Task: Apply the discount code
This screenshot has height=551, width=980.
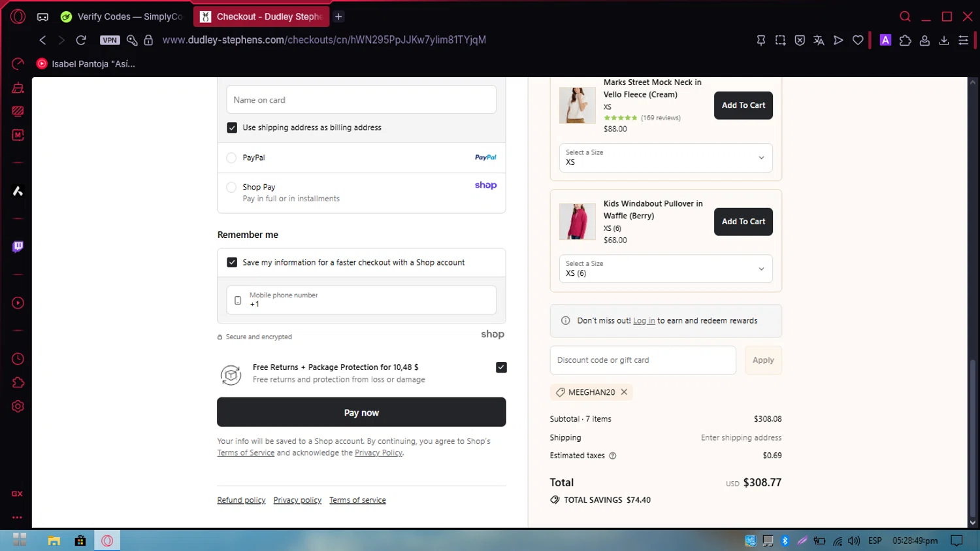Action: click(x=763, y=360)
